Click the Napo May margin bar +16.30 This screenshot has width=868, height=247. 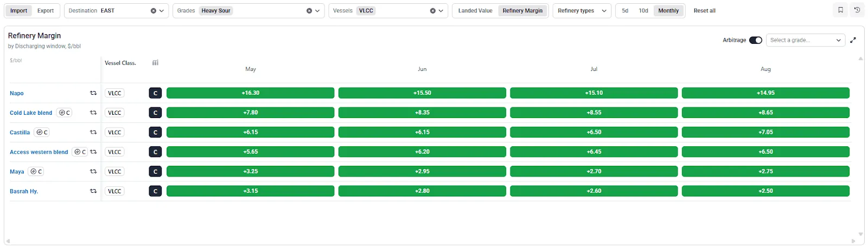click(251, 93)
